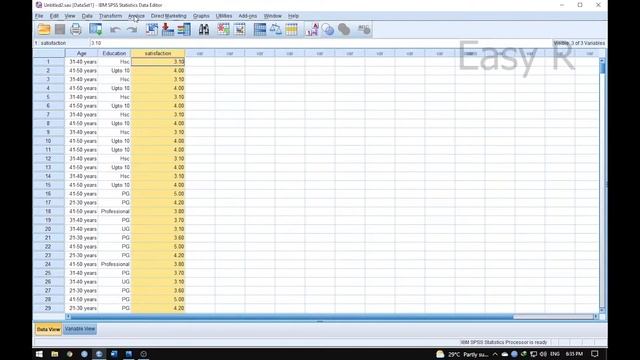Open File Explorer from the taskbar

(x=54, y=354)
